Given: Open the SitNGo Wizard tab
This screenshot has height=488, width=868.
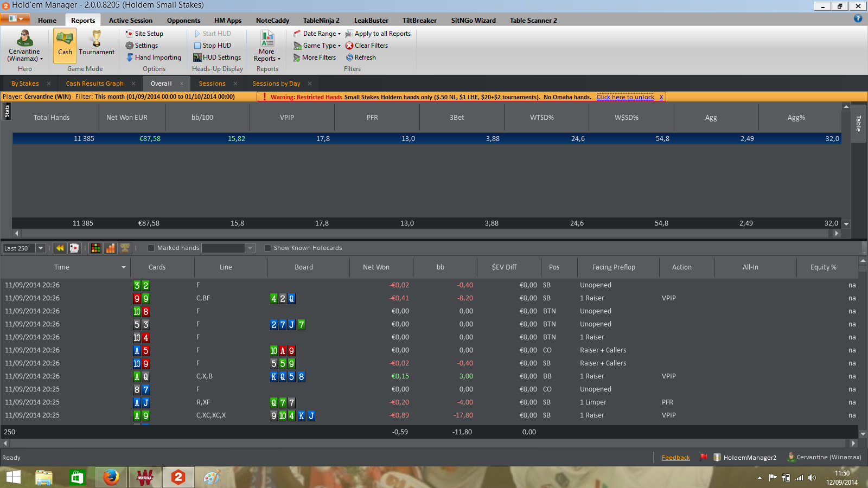Looking at the screenshot, I should [473, 21].
